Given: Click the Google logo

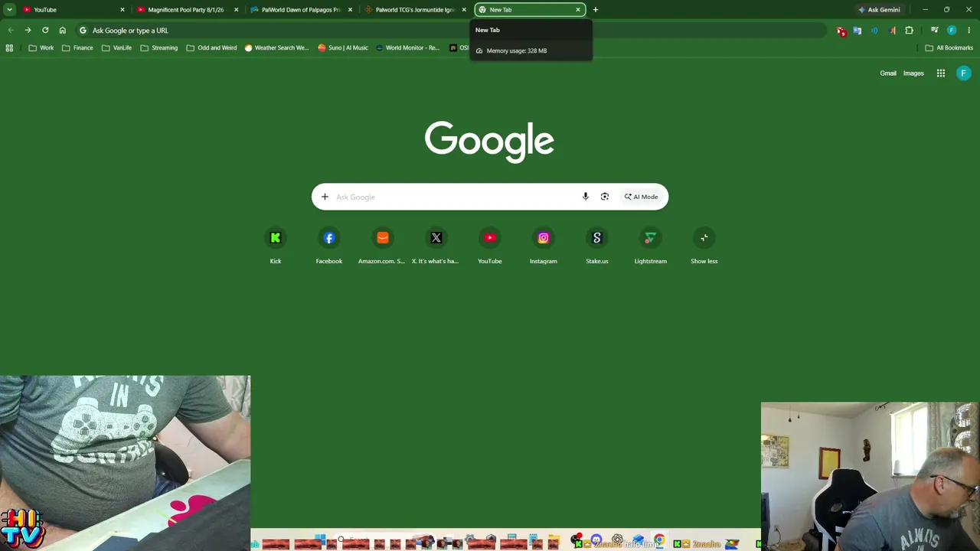Looking at the screenshot, I should [489, 142].
